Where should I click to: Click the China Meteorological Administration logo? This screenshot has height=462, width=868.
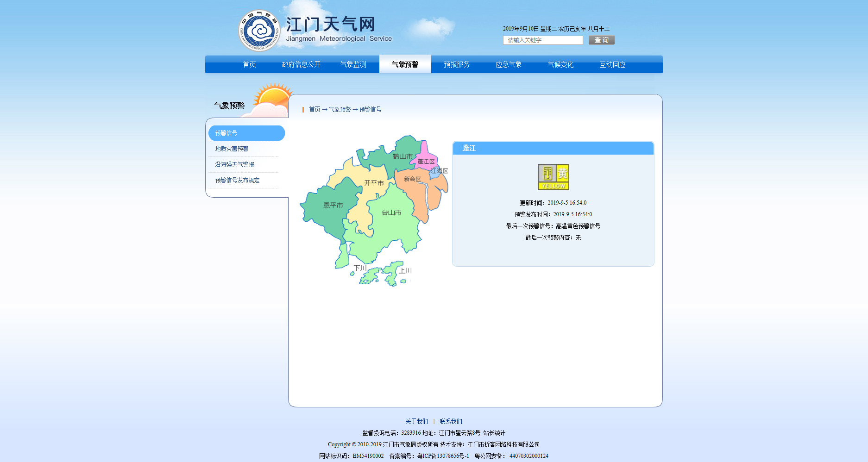[x=259, y=31]
